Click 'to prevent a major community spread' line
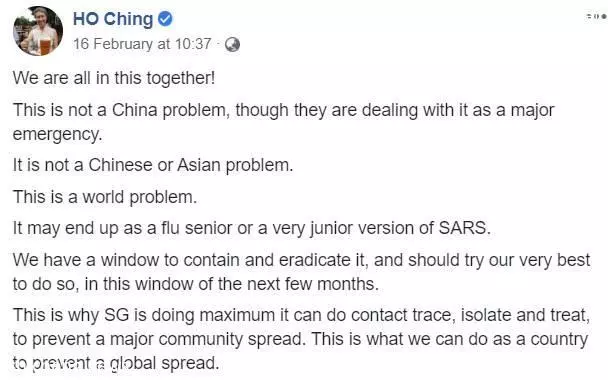Image resolution: width=608 pixels, height=380 pixels. tap(301, 339)
